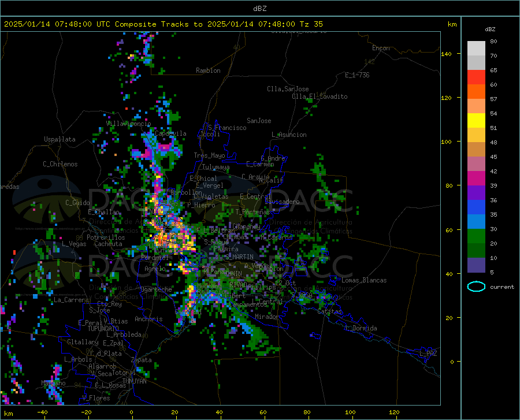This screenshot has width=520, height=420.
Task: Click the 'Villavicencio' place label
Action: click(129, 124)
